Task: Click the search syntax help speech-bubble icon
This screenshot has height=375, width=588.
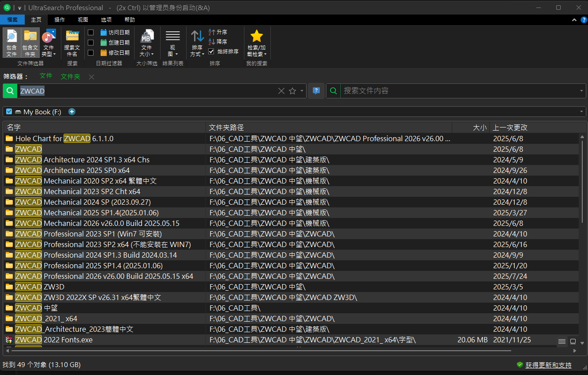Action: point(316,91)
